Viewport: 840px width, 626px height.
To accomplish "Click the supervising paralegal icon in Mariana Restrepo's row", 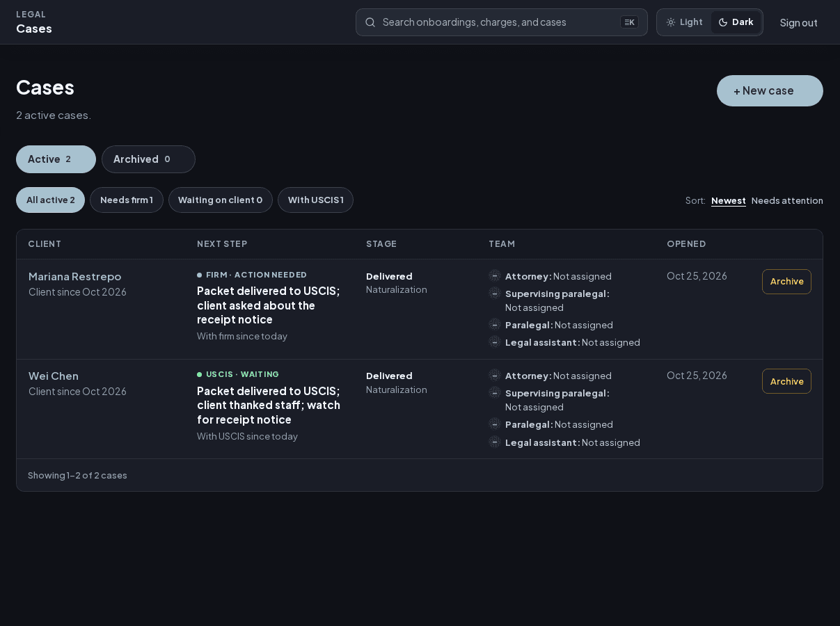I will 495,294.
